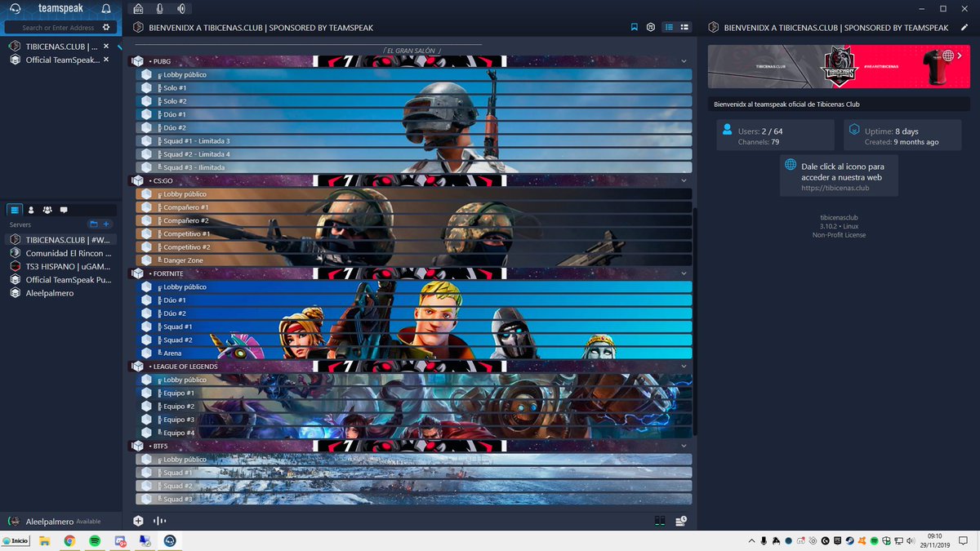The width and height of the screenshot is (980, 551).
Task: Close the TIBICENAS.CLUB connection tab
Action: (x=106, y=47)
